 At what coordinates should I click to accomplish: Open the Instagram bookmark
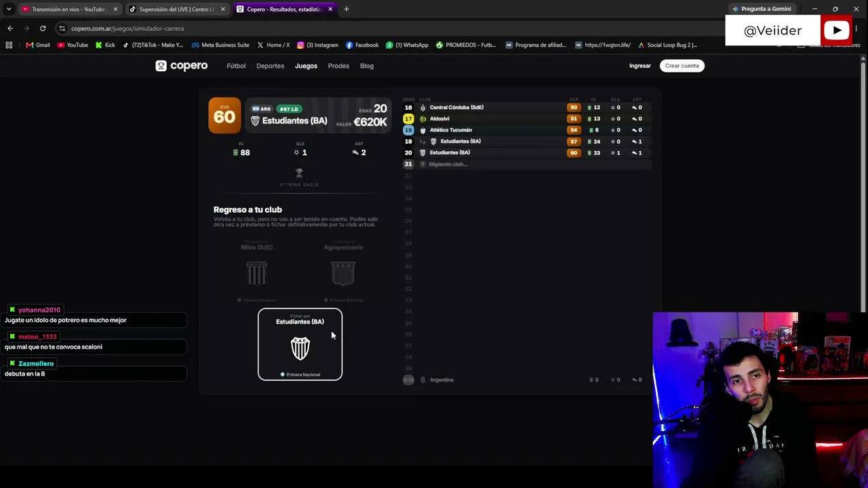(317, 45)
